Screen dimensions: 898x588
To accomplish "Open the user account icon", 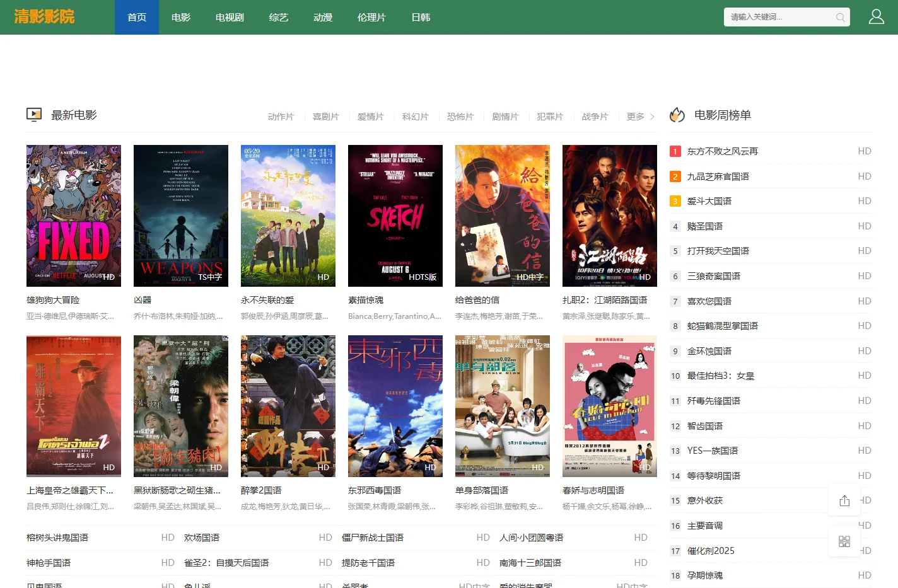I will pyautogui.click(x=877, y=17).
